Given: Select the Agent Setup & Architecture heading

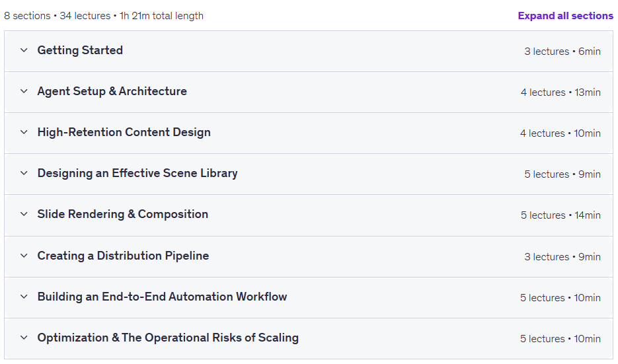Looking at the screenshot, I should click(x=112, y=91).
